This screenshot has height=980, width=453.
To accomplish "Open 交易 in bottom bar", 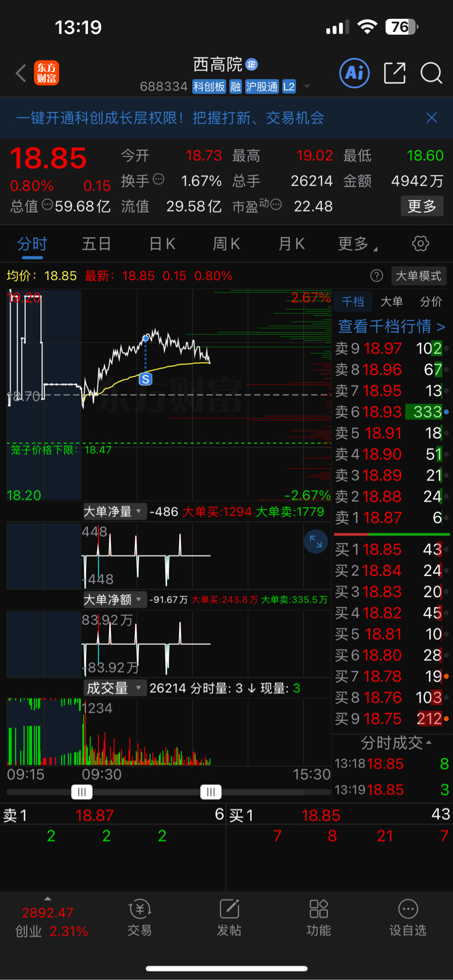I will [140, 918].
